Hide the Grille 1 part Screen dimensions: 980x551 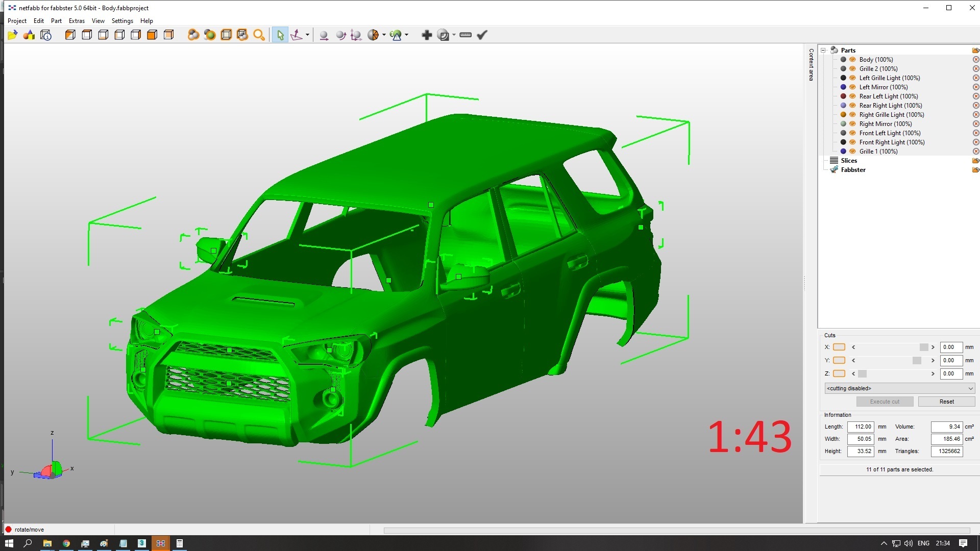point(852,151)
